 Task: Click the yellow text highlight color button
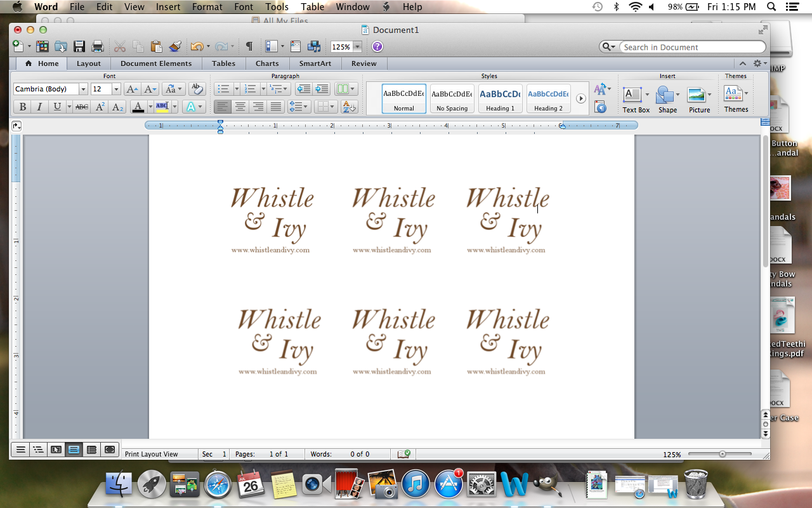pyautogui.click(x=162, y=107)
